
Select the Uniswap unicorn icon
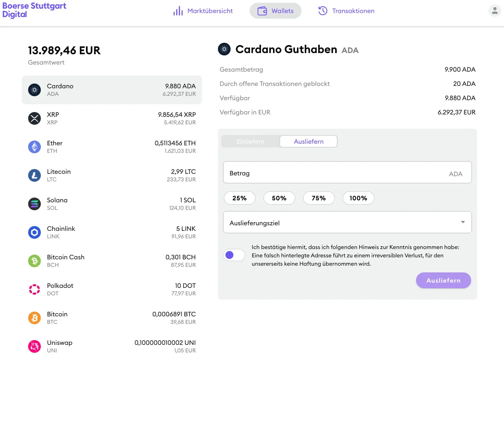[x=34, y=346]
